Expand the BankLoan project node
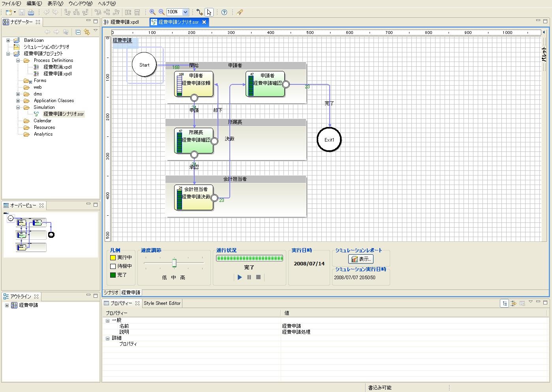 tap(8, 40)
